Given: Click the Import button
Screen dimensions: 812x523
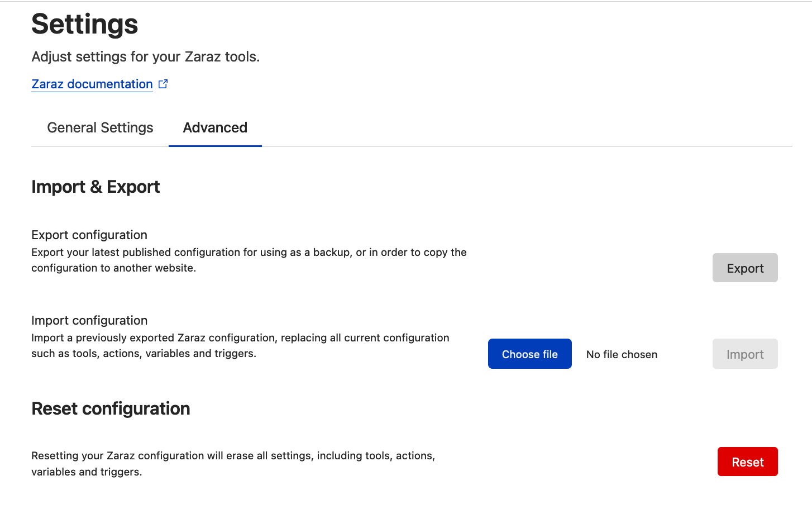Looking at the screenshot, I should point(745,354).
